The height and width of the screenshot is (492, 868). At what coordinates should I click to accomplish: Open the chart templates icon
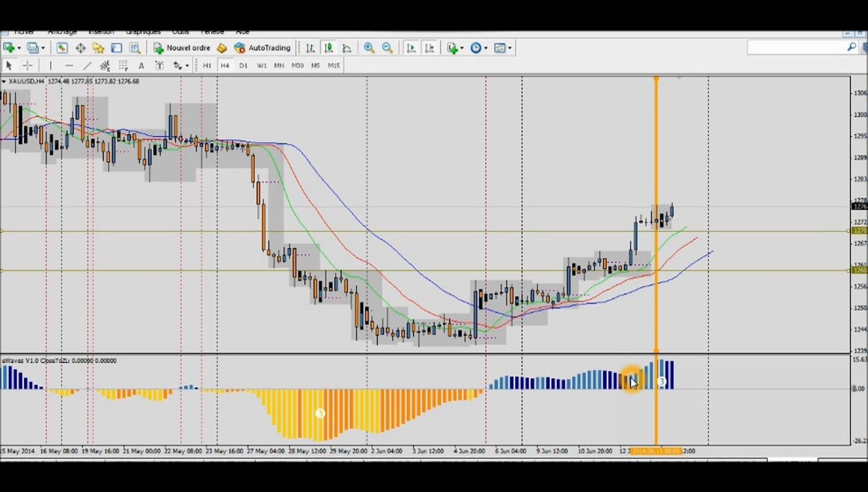pyautogui.click(x=500, y=48)
